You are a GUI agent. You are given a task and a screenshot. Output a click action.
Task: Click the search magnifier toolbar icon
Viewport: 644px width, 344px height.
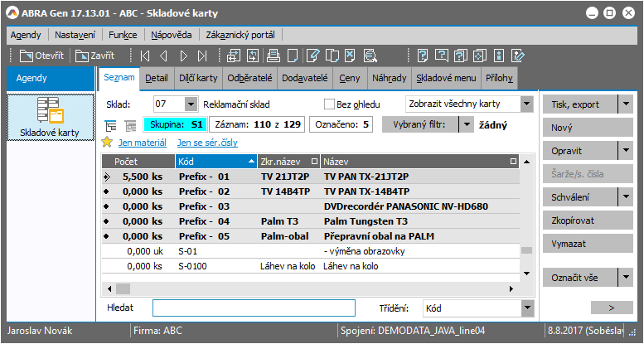[x=370, y=56]
